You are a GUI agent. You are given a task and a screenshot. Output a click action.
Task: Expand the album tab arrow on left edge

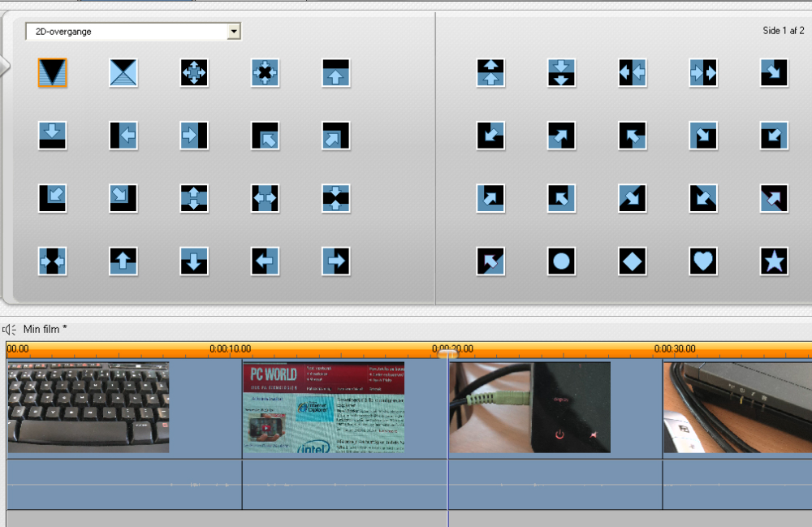4,66
